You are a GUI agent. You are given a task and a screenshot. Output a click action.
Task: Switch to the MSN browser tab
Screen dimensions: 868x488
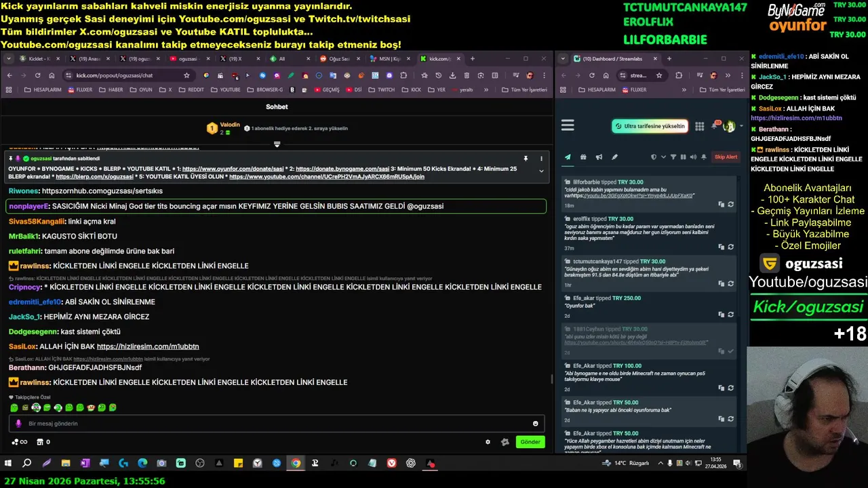point(389,59)
